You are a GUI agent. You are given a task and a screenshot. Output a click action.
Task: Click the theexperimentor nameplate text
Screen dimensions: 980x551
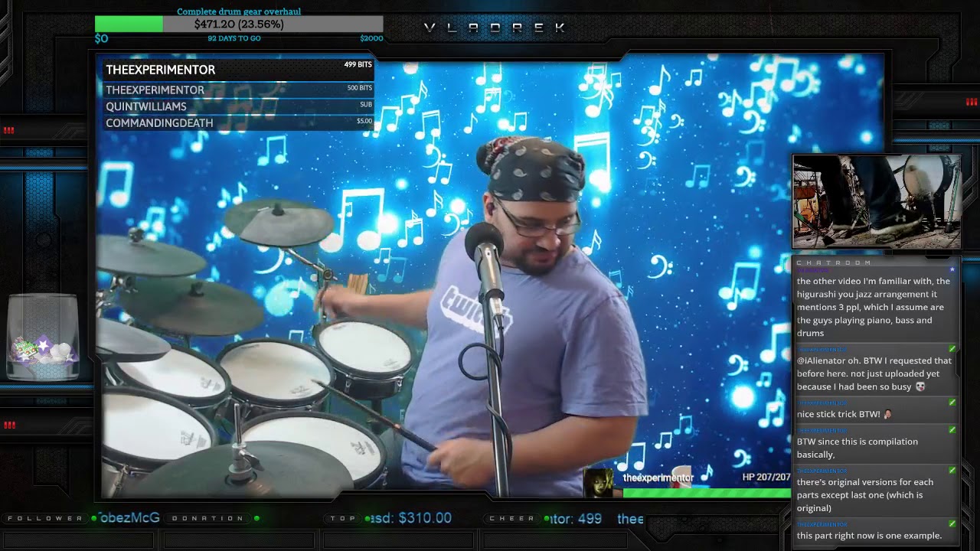658,478
